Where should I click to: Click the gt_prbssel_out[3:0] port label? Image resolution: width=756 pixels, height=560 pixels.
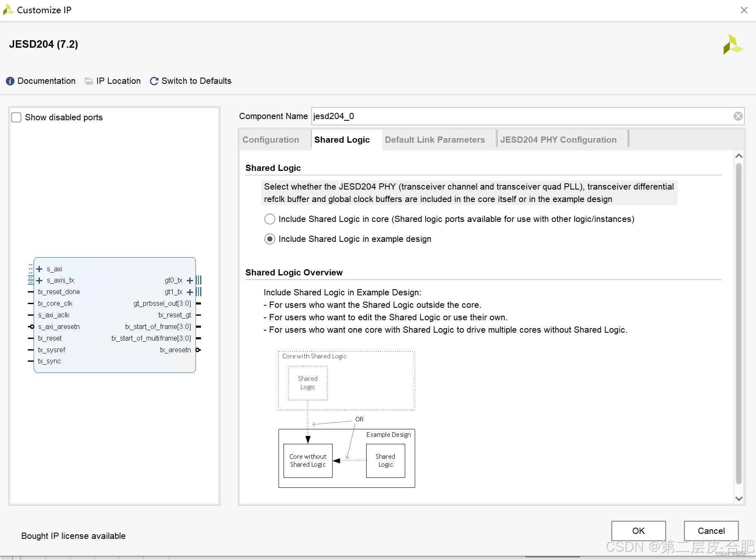(x=162, y=304)
